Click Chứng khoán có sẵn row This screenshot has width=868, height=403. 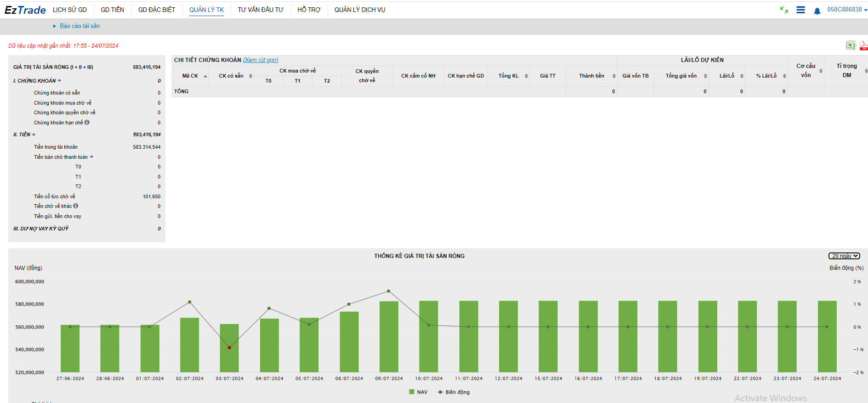pos(87,93)
